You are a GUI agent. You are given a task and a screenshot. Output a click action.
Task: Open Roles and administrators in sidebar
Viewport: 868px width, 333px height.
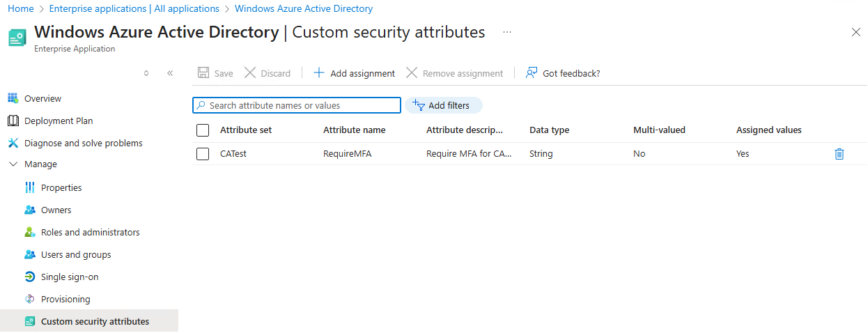click(x=89, y=232)
